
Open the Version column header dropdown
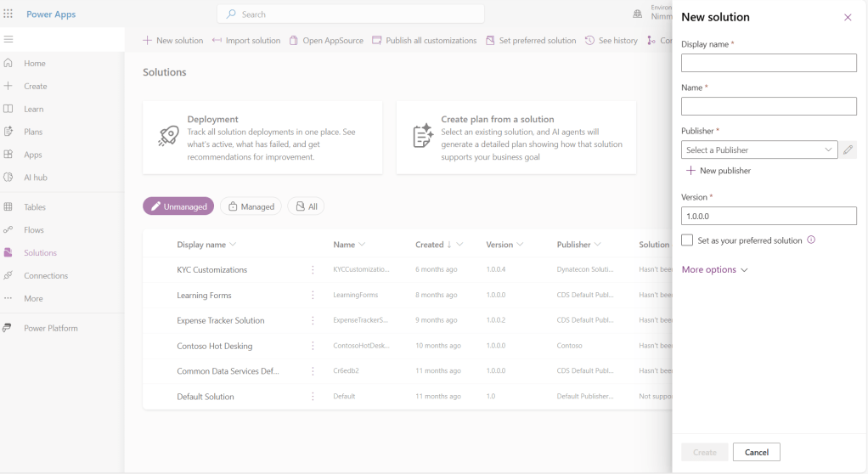tap(520, 244)
